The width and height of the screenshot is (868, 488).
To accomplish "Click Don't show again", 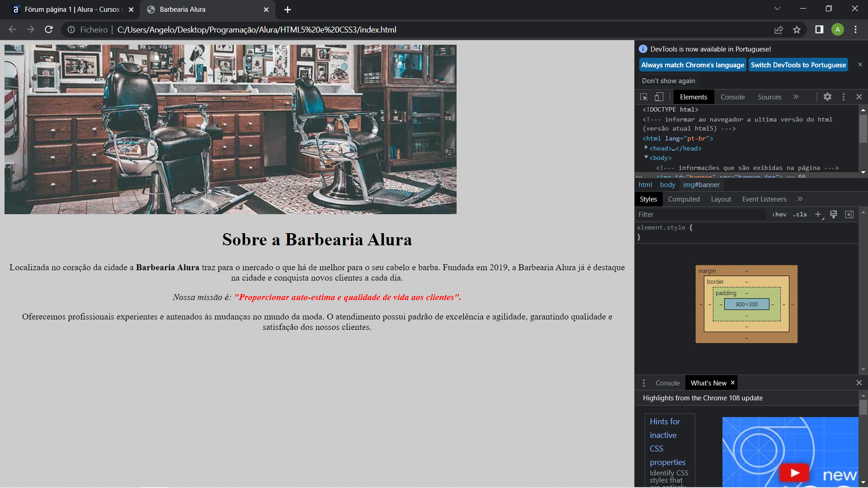I will click(x=668, y=81).
